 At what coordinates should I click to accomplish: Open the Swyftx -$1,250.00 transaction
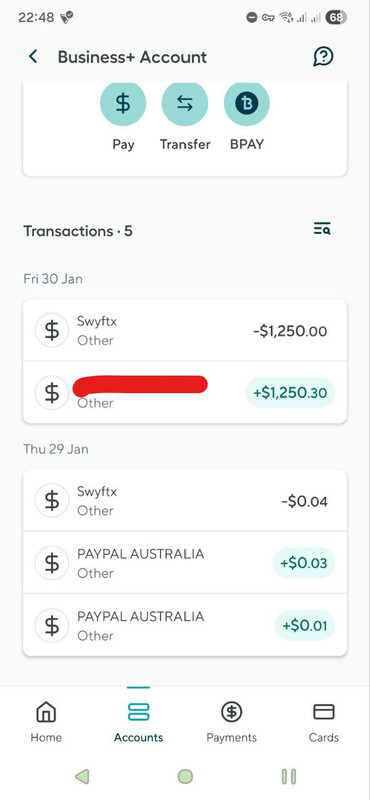tap(185, 331)
